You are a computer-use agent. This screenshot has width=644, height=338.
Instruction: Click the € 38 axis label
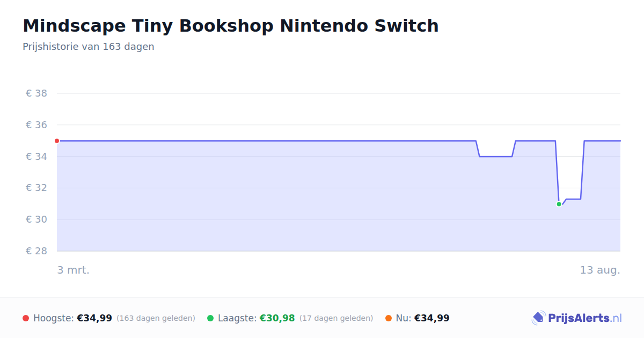pos(36,93)
